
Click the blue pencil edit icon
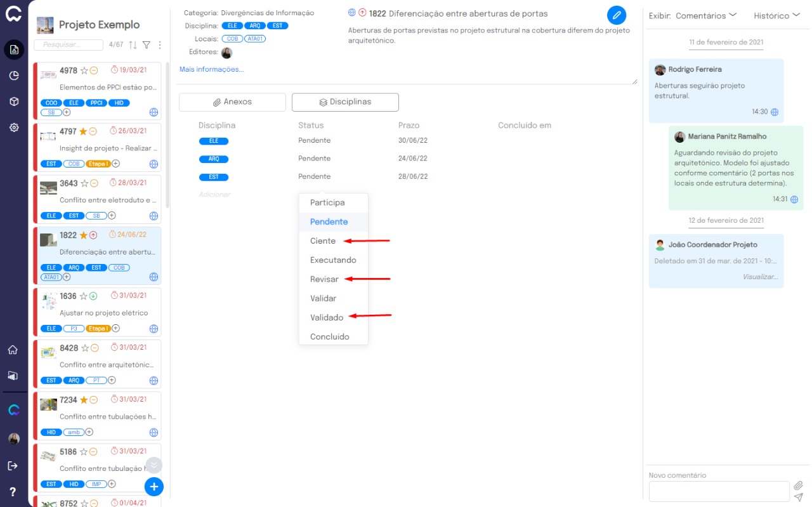616,15
